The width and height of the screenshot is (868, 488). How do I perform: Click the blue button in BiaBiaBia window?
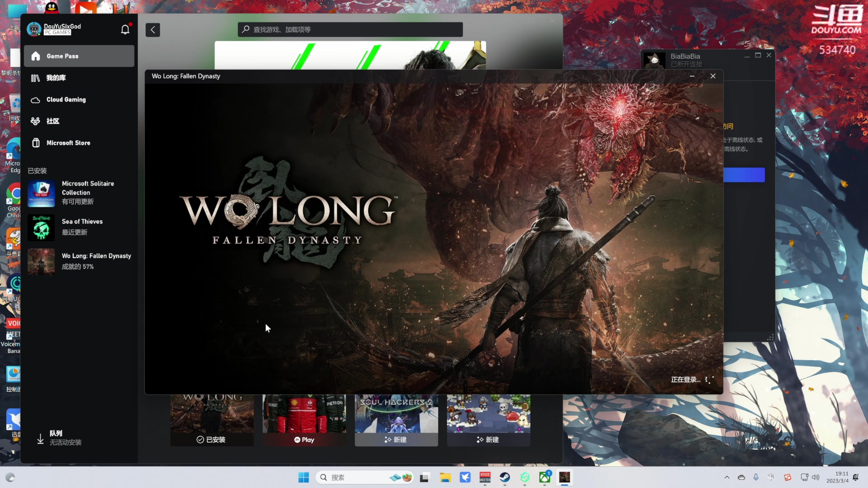(x=744, y=175)
